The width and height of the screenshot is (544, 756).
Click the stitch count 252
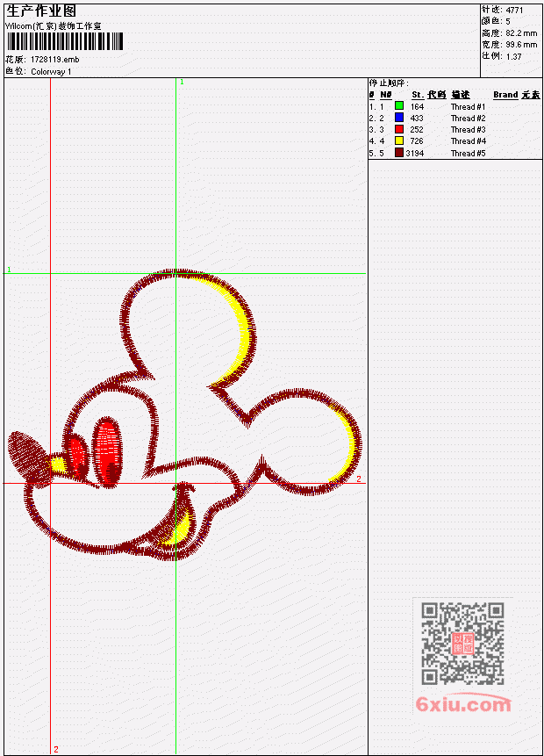click(x=417, y=130)
